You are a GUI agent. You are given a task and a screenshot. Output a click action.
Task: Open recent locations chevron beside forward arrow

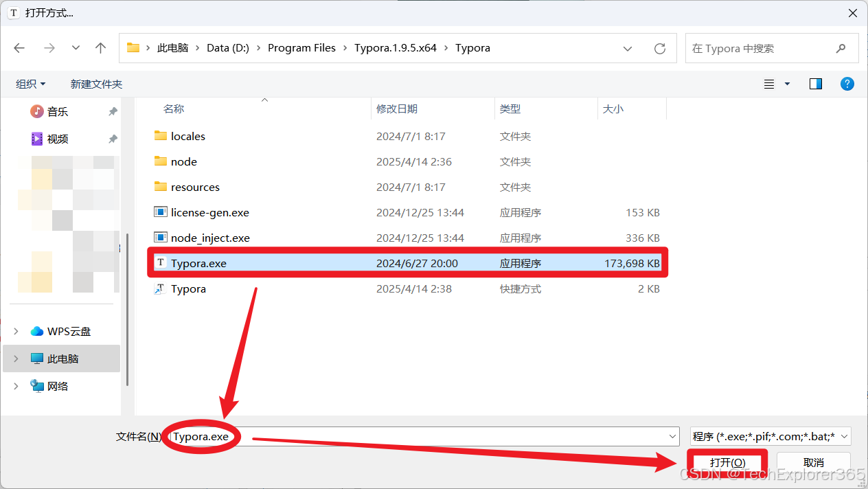(x=76, y=48)
